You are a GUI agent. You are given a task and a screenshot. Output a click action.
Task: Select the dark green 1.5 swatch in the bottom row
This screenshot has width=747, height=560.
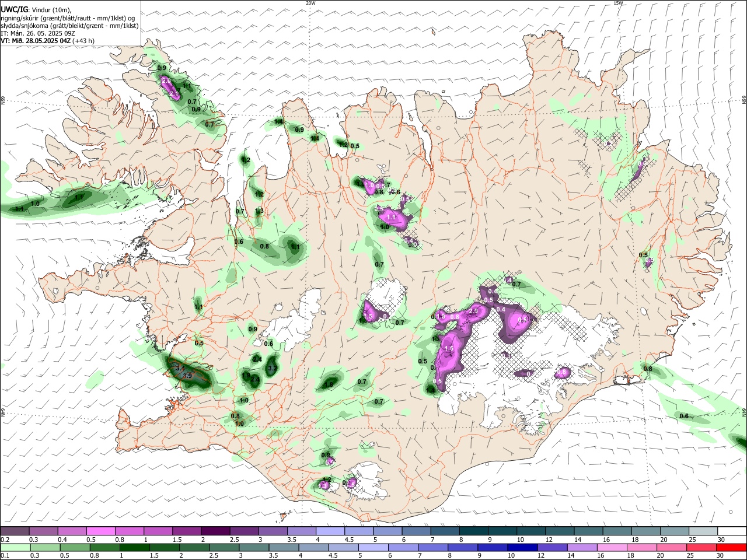(164, 547)
